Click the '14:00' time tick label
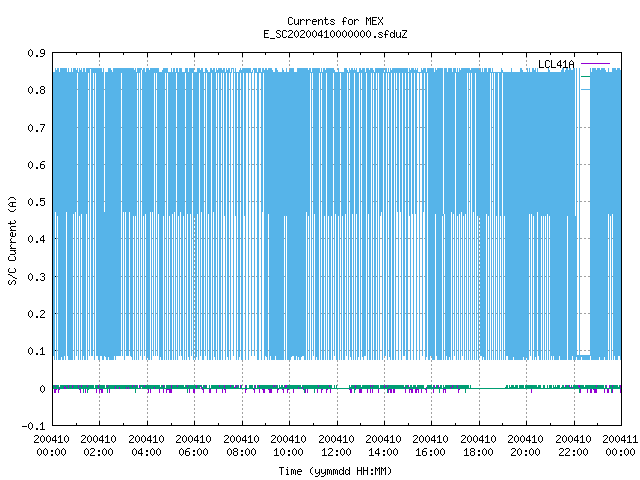640x480 pixels. (x=384, y=452)
